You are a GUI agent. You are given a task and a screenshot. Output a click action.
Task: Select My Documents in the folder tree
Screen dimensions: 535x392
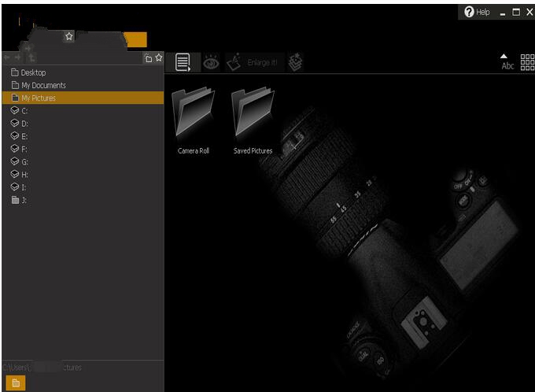click(83, 85)
